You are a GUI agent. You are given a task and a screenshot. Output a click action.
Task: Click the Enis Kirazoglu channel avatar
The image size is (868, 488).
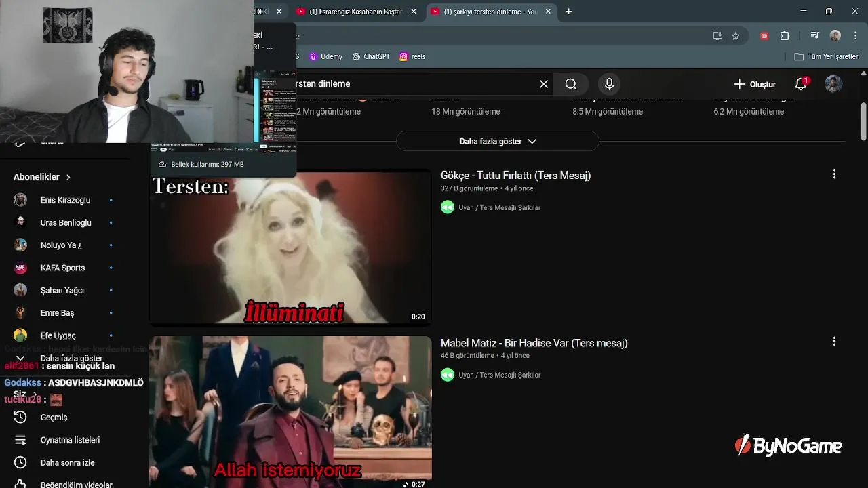20,200
